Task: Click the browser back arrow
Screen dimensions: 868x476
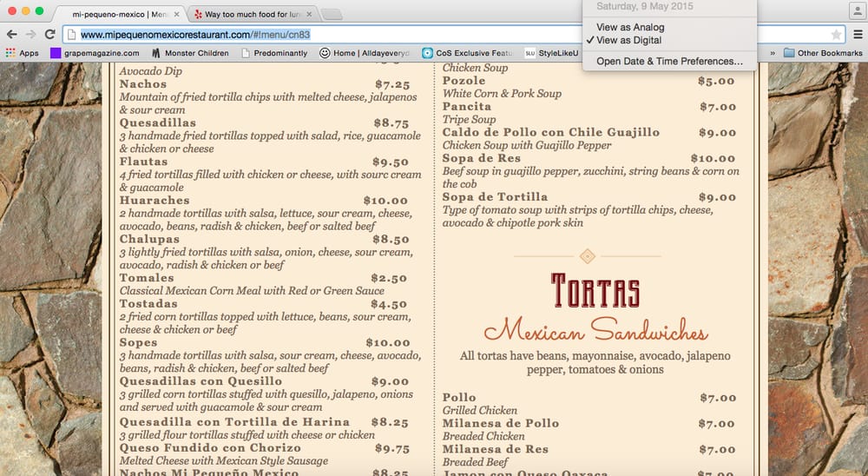Action: point(10,35)
